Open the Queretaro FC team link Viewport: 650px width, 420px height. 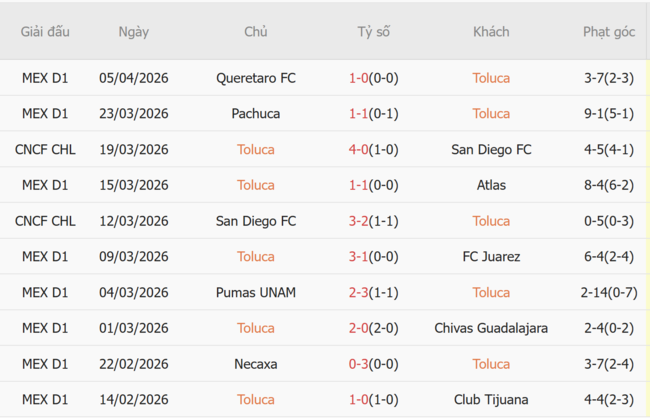point(255,78)
